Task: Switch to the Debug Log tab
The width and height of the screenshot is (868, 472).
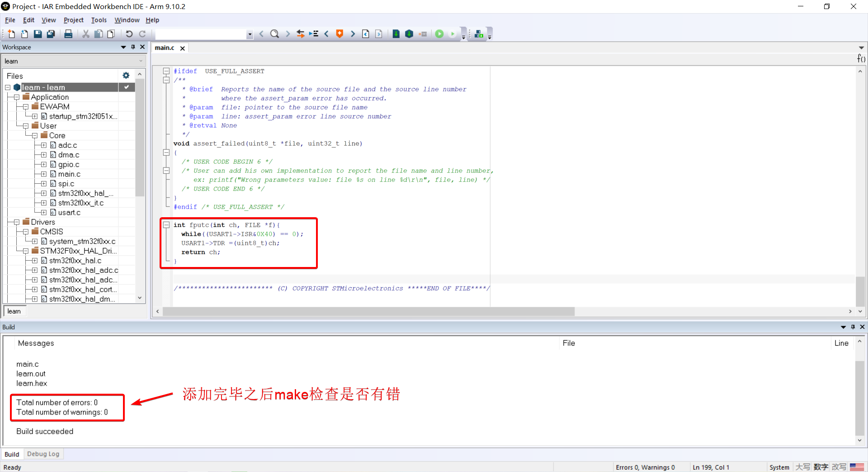Action: tap(43, 454)
